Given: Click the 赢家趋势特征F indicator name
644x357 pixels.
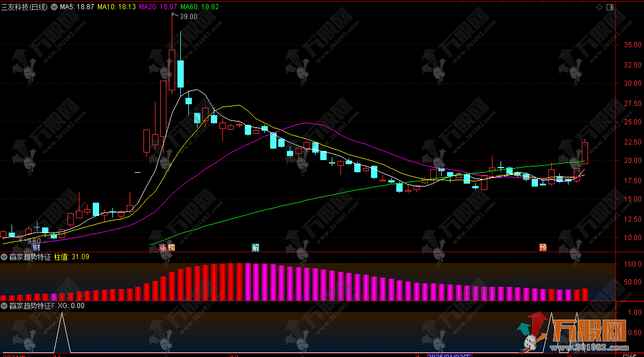Looking at the screenshot, I should tap(32, 306).
